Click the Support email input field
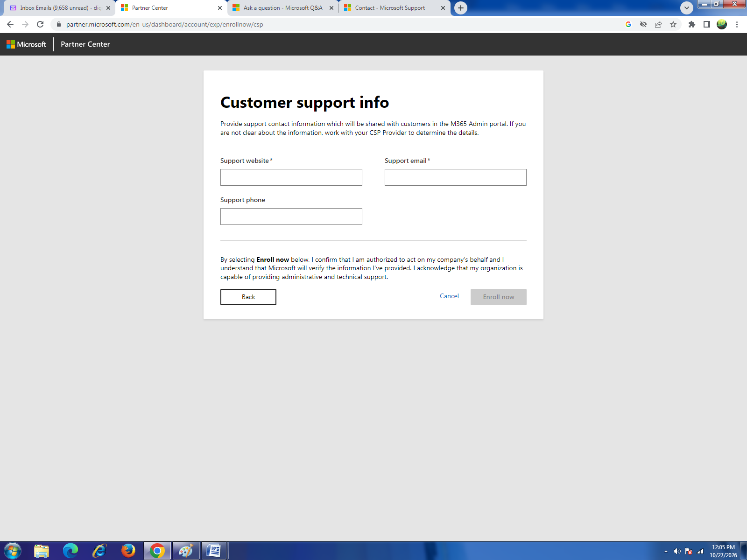Screen dimensions: 747x560 click(456, 177)
